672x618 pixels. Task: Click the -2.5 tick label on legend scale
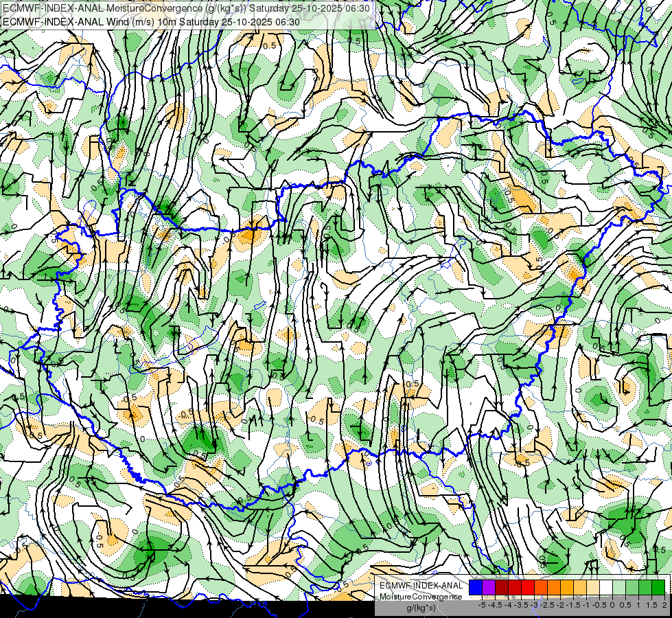[547, 605]
